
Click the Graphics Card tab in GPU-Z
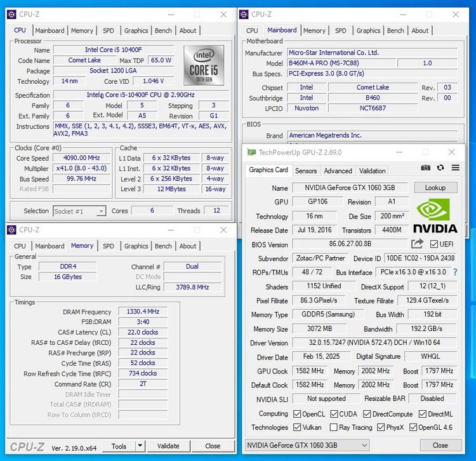pyautogui.click(x=268, y=170)
